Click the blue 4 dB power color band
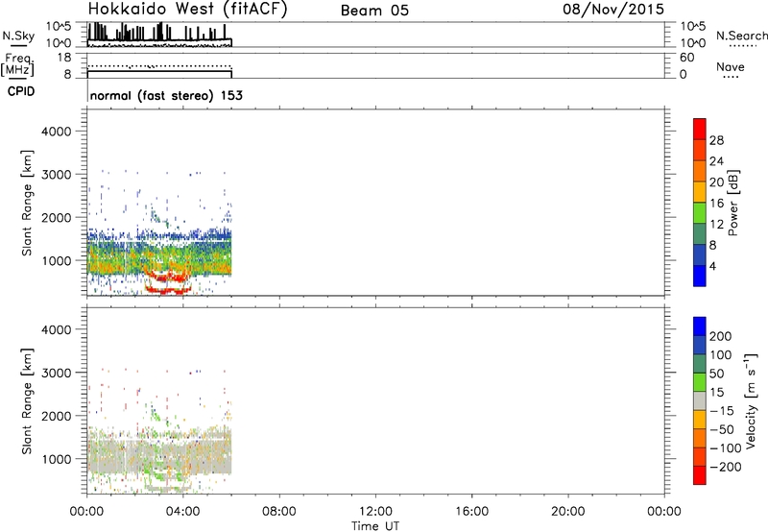Viewport: 768px width, 532px height. [700, 276]
